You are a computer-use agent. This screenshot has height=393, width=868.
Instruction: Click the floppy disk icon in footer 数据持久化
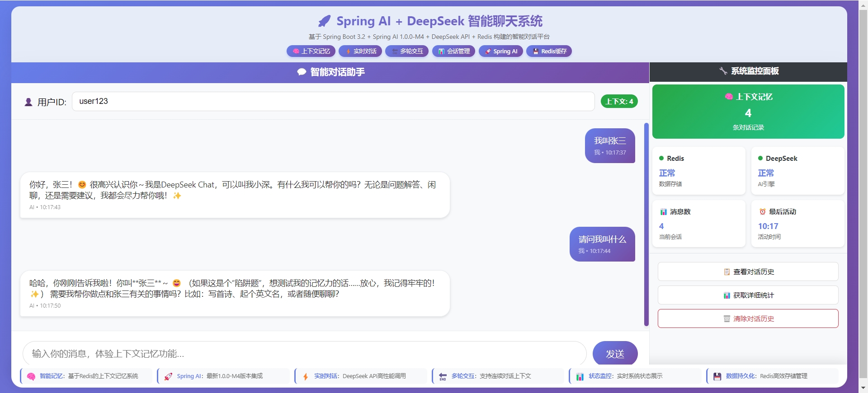(x=717, y=376)
